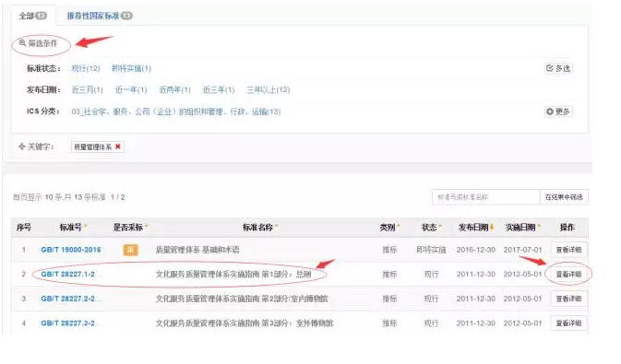Click release date 2016-12-30

475,250
